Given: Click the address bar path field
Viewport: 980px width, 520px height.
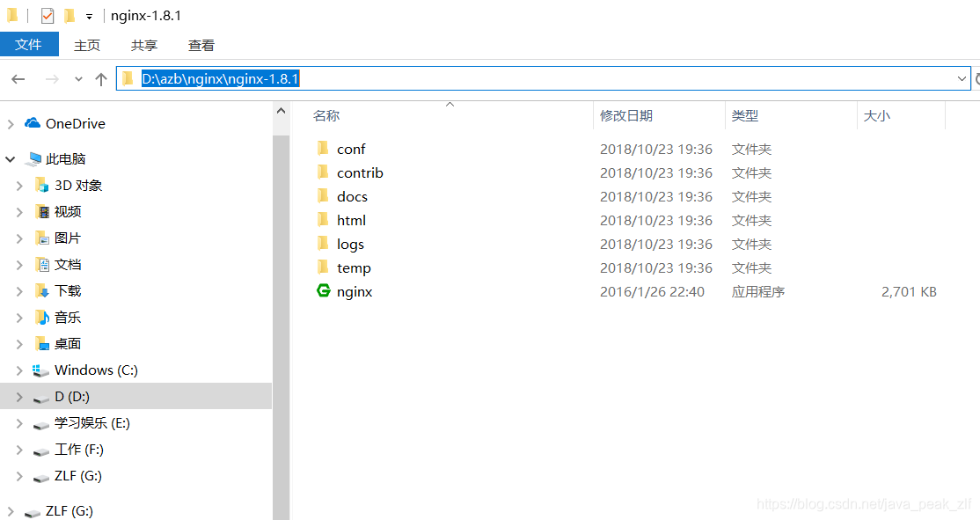Looking at the screenshot, I should pos(543,79).
